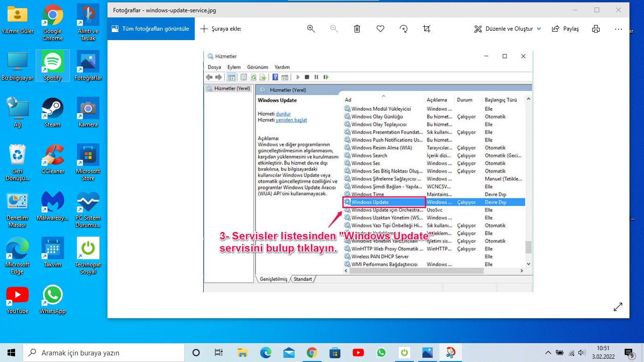Click the Paylaş share button

(x=565, y=29)
